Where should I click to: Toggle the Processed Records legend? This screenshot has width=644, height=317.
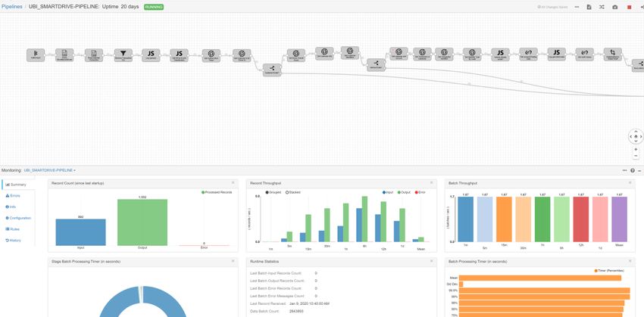(217, 192)
